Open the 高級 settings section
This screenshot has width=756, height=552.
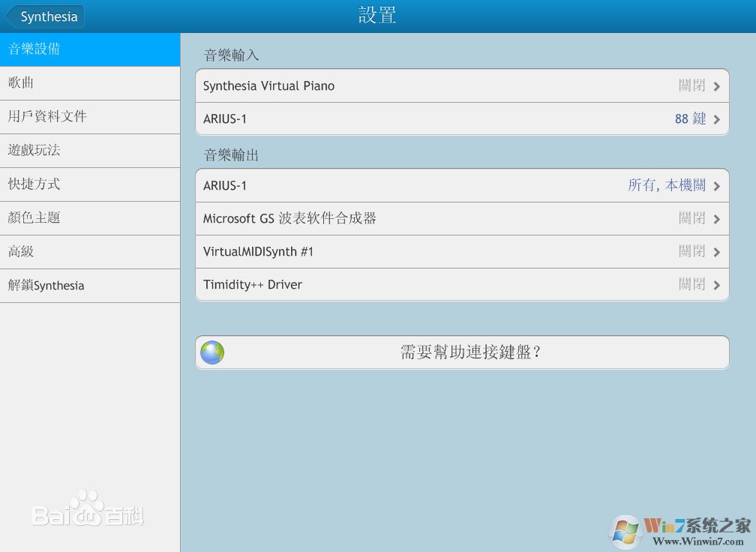90,252
